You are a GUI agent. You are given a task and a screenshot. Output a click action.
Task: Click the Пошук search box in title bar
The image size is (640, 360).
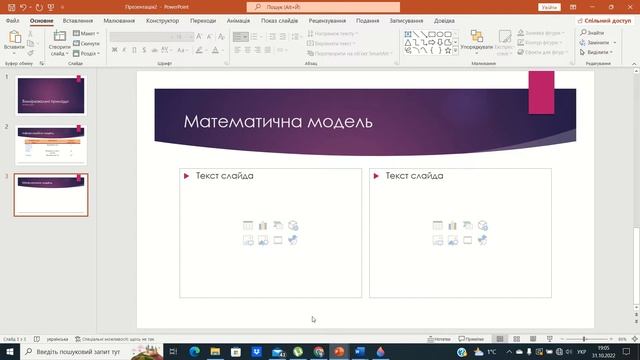323,7
